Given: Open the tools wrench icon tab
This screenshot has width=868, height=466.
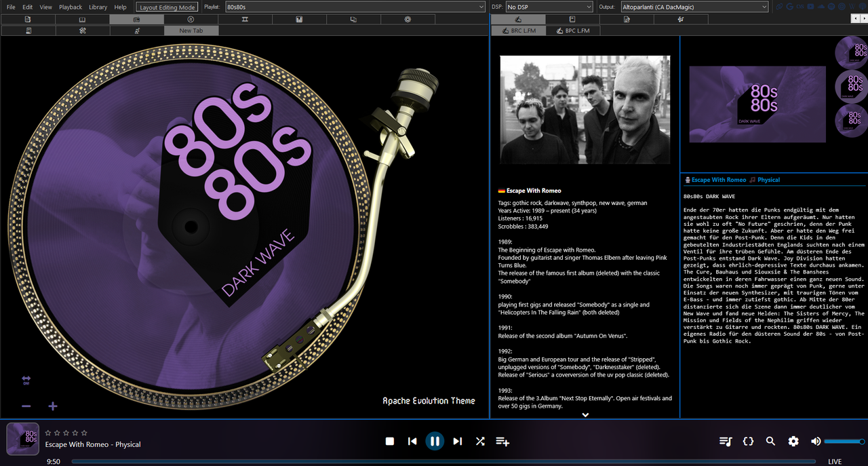Looking at the screenshot, I should tap(83, 31).
